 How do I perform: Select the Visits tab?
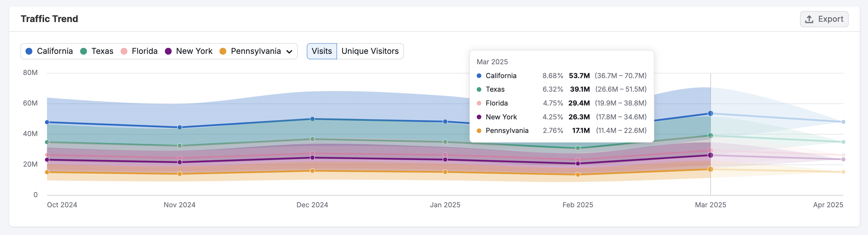pyautogui.click(x=321, y=51)
